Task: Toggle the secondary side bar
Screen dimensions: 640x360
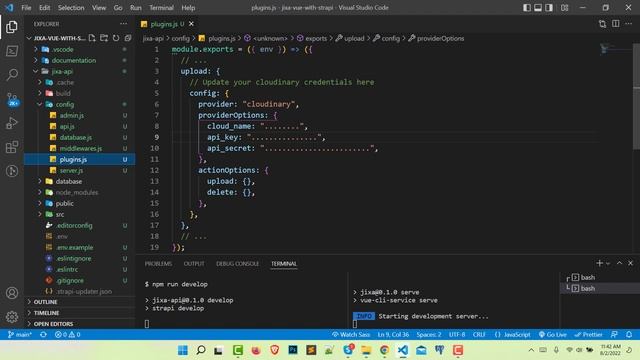Action: click(549, 7)
